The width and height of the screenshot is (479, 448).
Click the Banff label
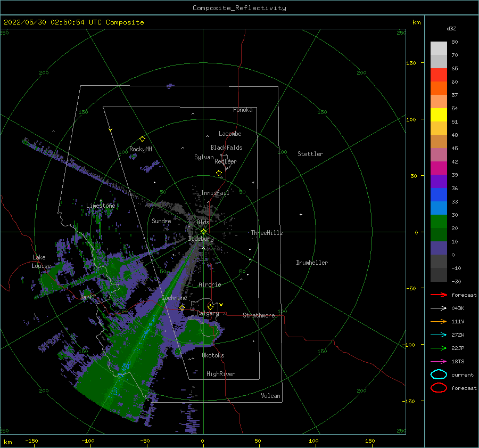click(88, 297)
